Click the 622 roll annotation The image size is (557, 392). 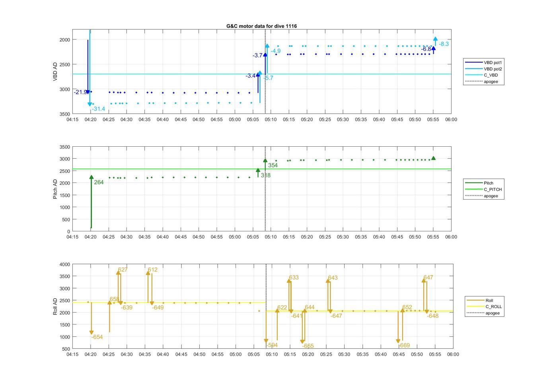pyautogui.click(x=282, y=307)
